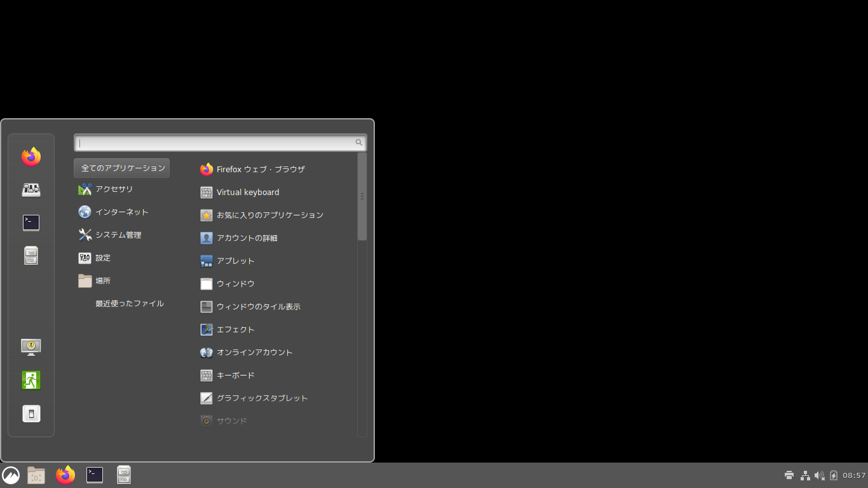Click the battery tray icon

[834, 475]
